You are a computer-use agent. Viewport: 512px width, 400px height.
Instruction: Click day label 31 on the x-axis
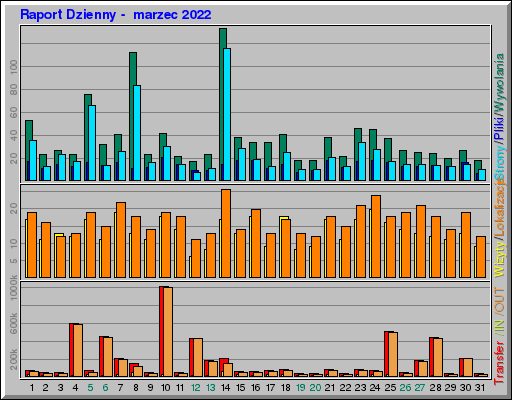480,388
